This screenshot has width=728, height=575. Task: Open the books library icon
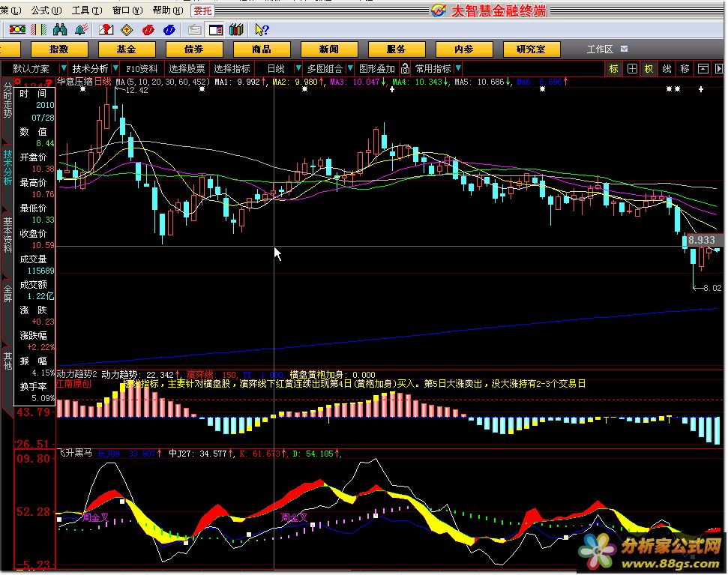click(236, 30)
